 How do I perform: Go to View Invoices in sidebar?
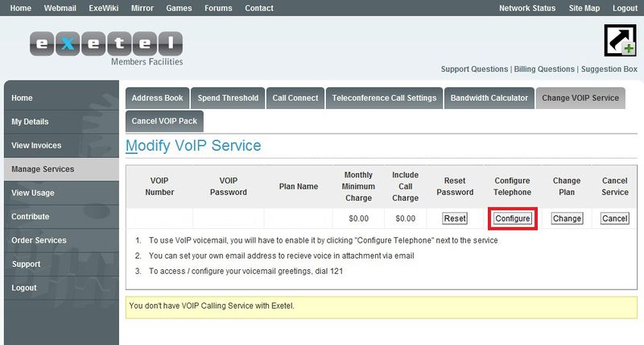tap(62, 145)
